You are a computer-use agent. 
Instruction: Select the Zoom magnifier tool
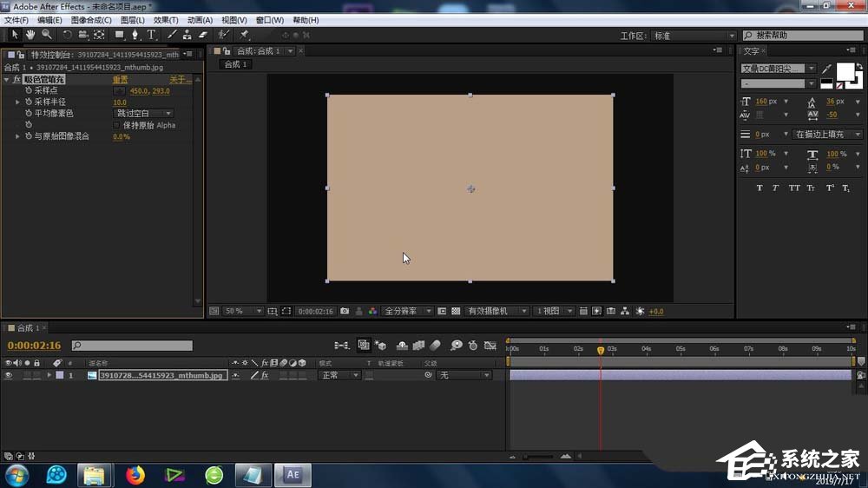[46, 35]
